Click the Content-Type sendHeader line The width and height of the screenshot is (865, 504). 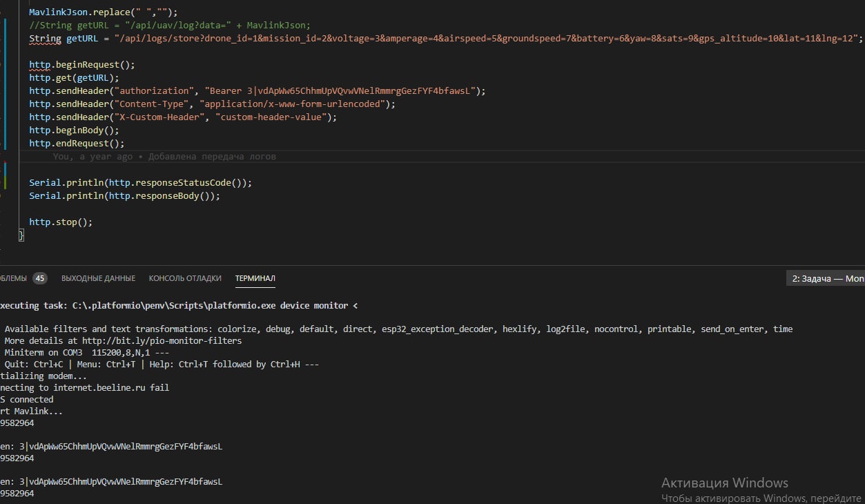pos(211,104)
